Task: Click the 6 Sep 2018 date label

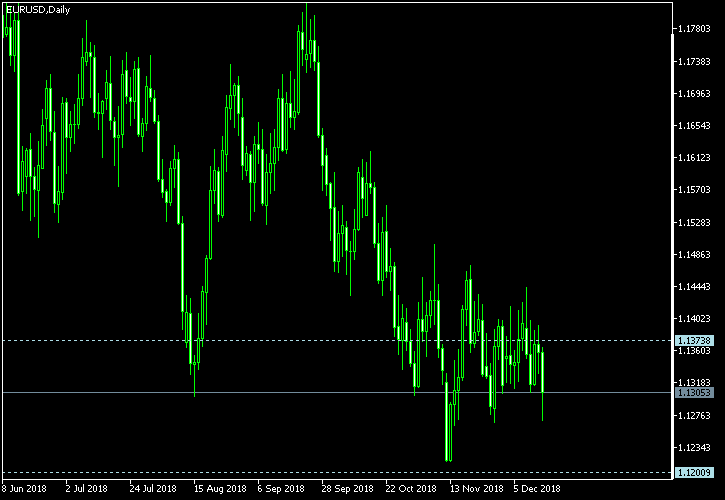Action: (x=281, y=488)
